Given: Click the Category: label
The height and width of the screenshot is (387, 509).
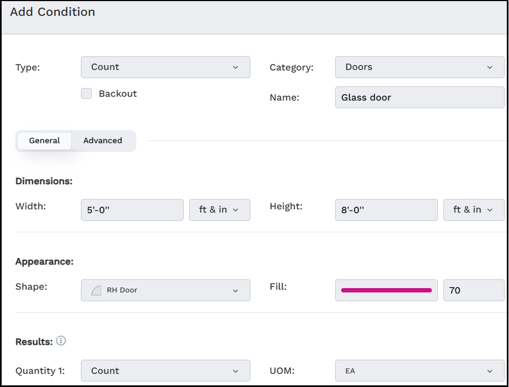Looking at the screenshot, I should pos(291,67).
